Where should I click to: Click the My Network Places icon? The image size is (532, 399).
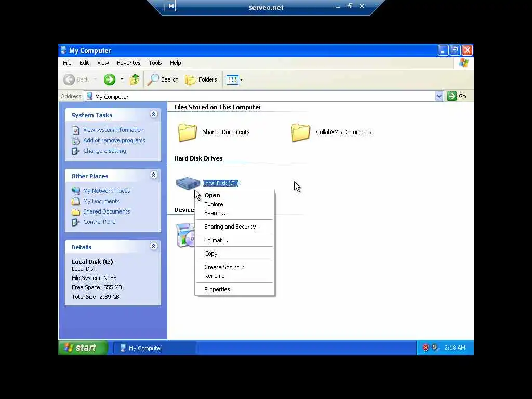(x=76, y=191)
